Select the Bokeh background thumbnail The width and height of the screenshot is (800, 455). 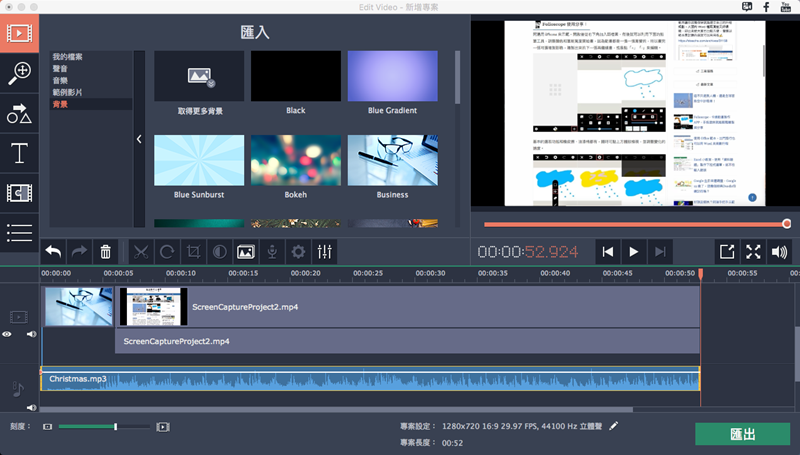pyautogui.click(x=295, y=160)
